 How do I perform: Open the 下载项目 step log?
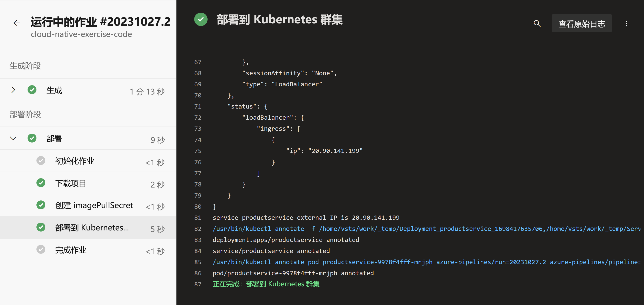click(71, 183)
